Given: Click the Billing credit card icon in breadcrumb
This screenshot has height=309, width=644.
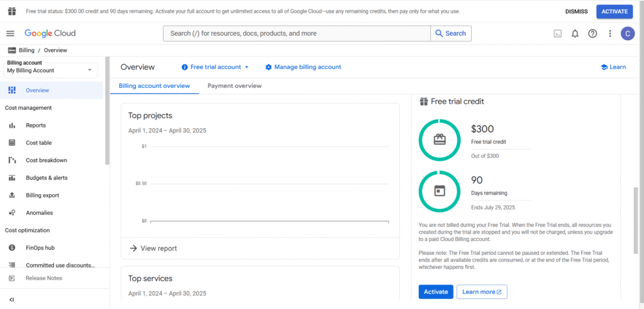Looking at the screenshot, I should (x=12, y=50).
